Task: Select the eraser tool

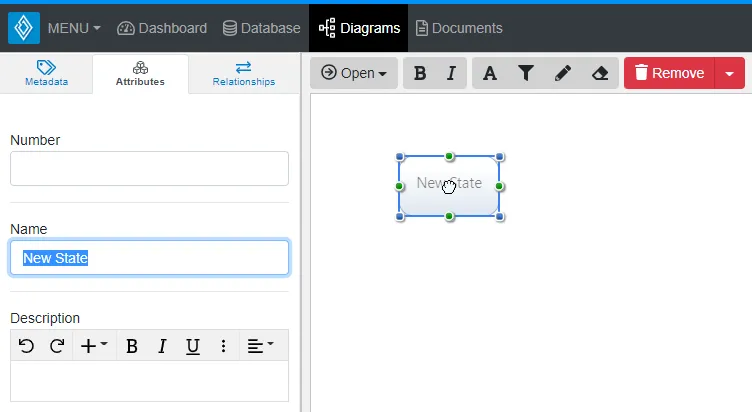Action: click(599, 73)
